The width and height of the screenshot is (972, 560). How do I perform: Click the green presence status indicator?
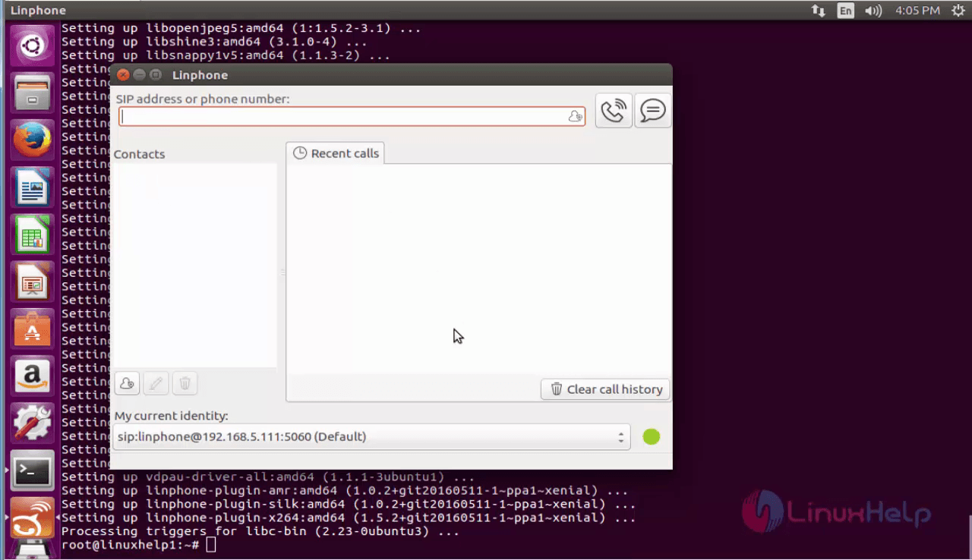click(x=652, y=437)
